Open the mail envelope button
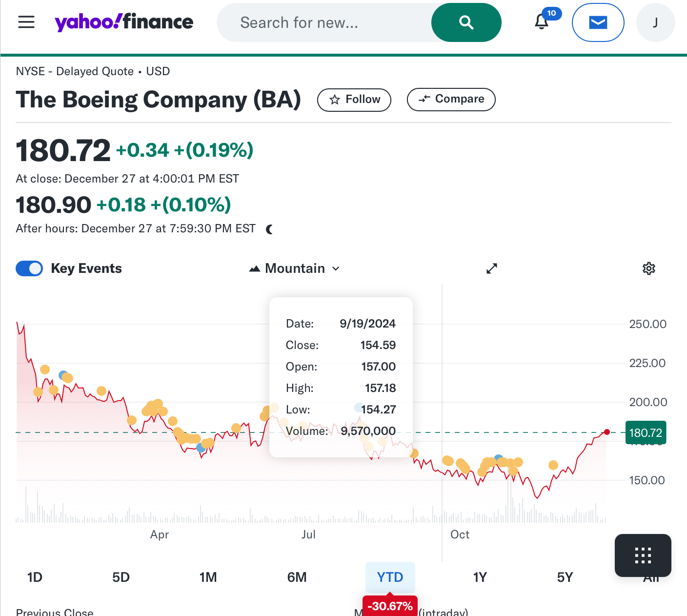 pyautogui.click(x=598, y=22)
